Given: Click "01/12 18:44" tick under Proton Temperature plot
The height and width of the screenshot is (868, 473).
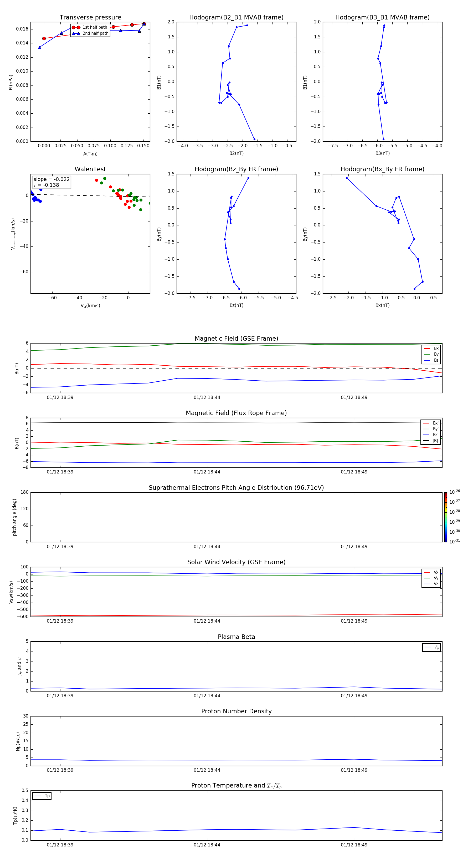Looking at the screenshot, I should (x=207, y=845).
